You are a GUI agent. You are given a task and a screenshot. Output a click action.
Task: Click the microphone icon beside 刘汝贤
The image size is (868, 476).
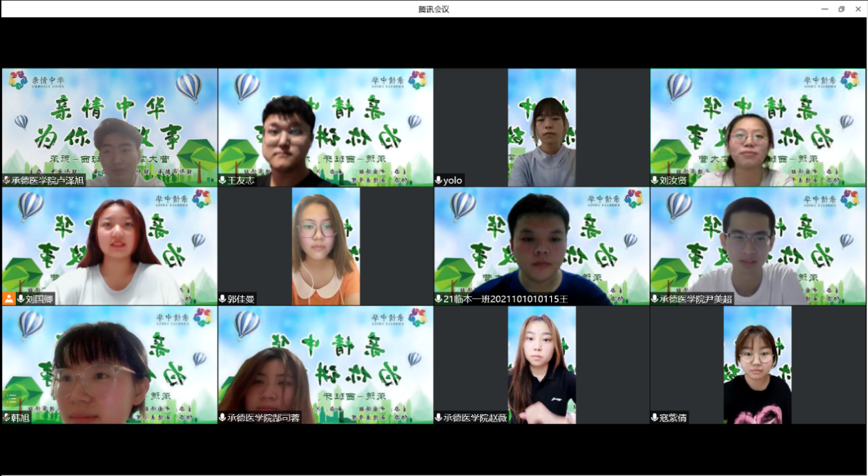pos(655,180)
